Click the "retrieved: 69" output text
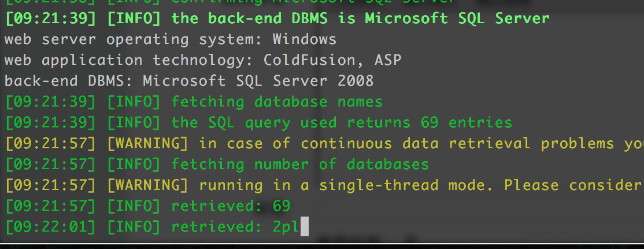Image resolution: width=644 pixels, height=249 pixels. click(231, 206)
